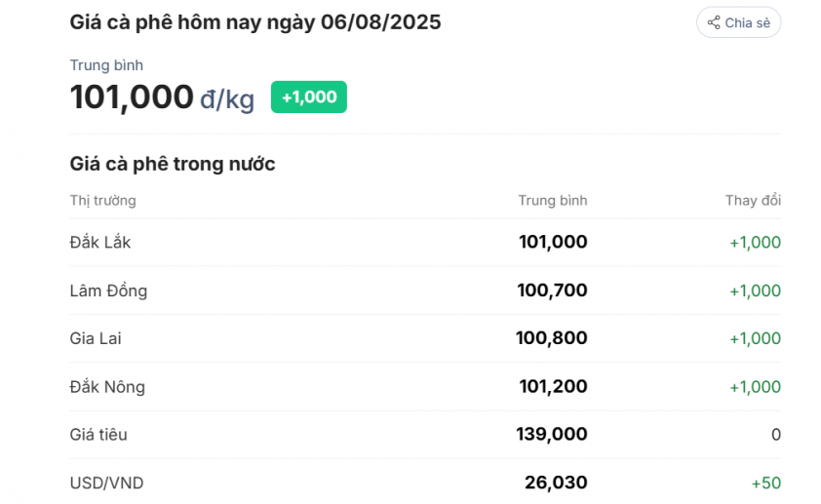Select the Lâm Đồng market row
This screenshot has width=821, height=504.
pos(425,291)
